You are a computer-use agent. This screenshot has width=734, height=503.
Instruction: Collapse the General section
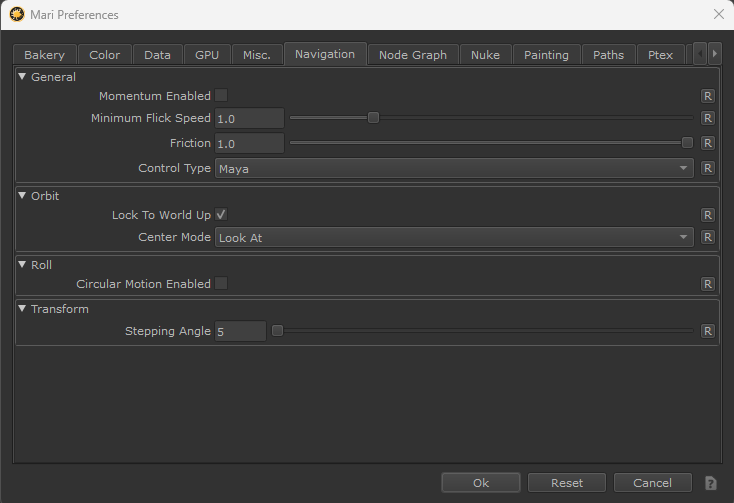tap(22, 76)
